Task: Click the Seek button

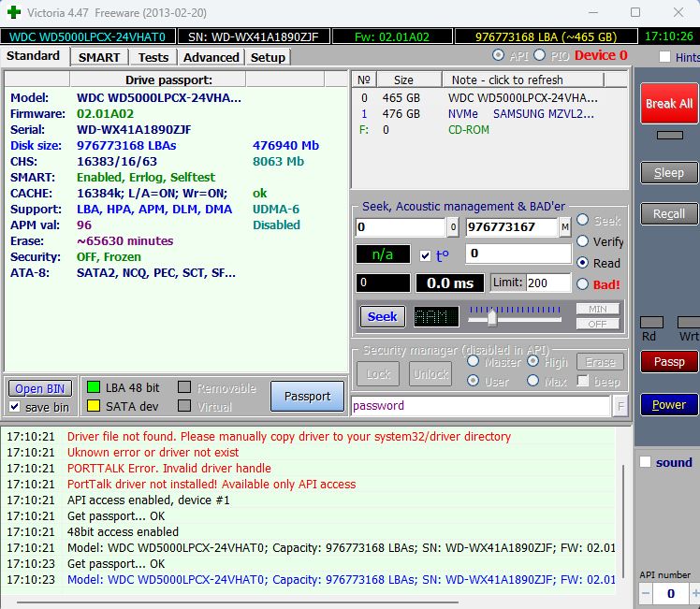Action: tap(383, 316)
